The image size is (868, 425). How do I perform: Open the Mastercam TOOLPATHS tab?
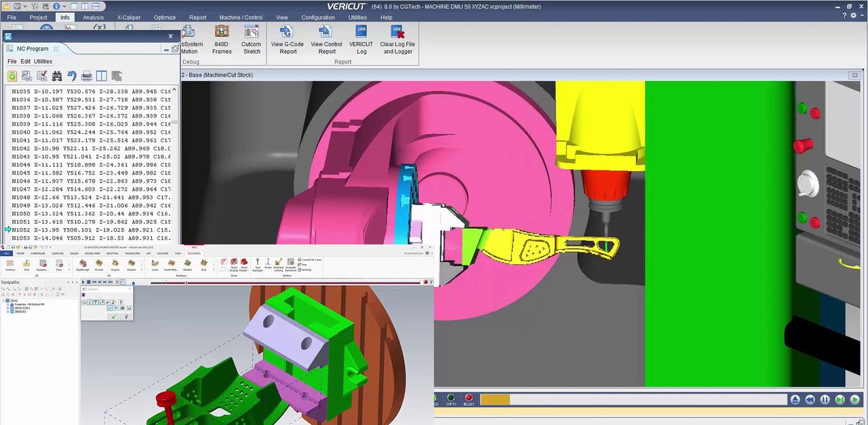(193, 253)
